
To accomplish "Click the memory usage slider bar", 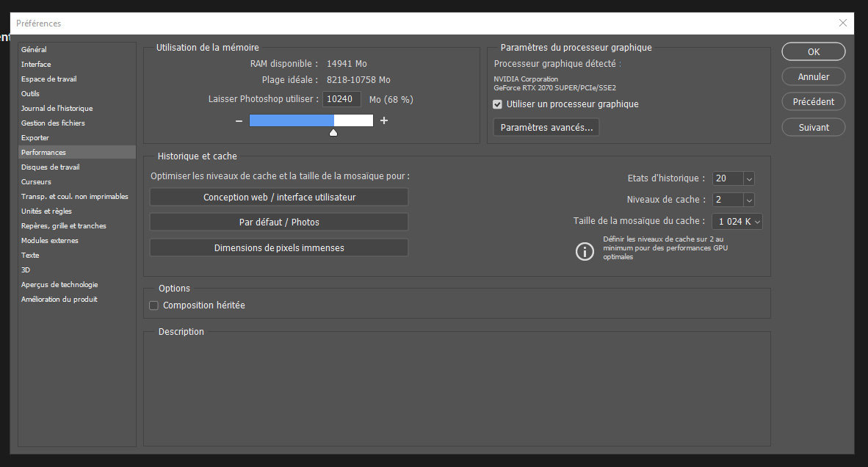I will tap(311, 120).
